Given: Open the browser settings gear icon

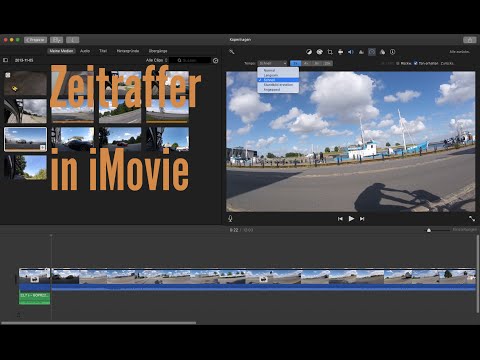Looking at the screenshot, I should tap(216, 61).
